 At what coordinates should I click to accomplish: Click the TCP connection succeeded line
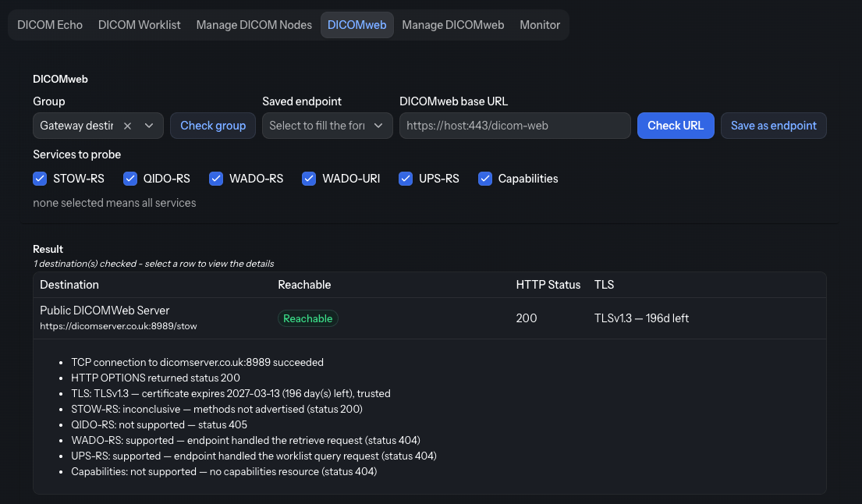[x=197, y=362]
